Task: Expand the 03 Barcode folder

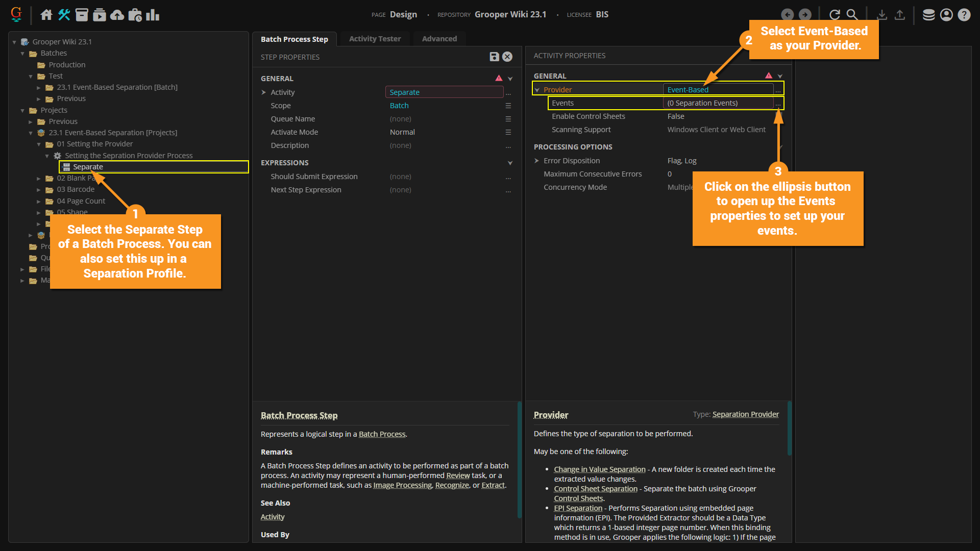Action: point(39,190)
